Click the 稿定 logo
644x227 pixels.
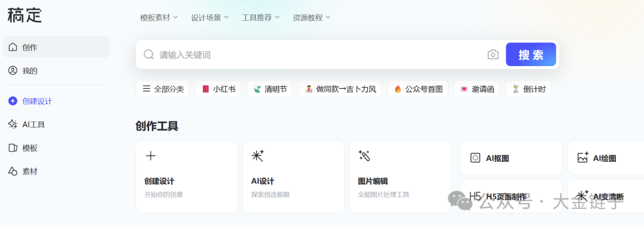coord(24,15)
